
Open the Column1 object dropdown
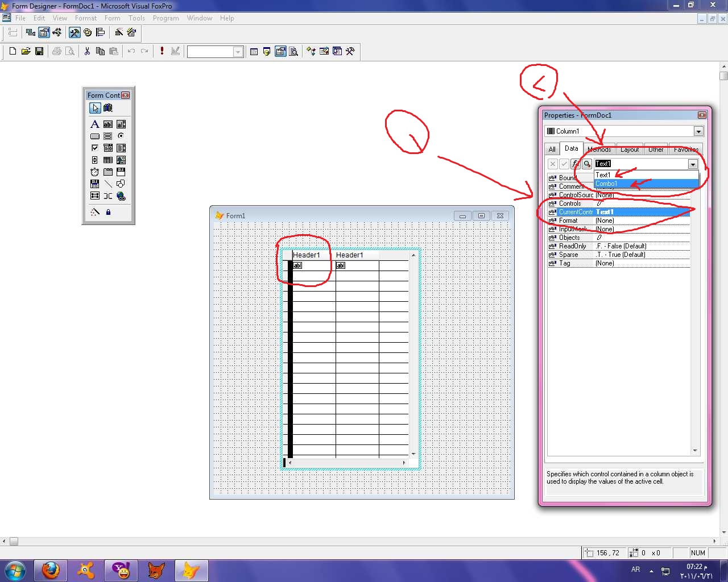tap(698, 131)
